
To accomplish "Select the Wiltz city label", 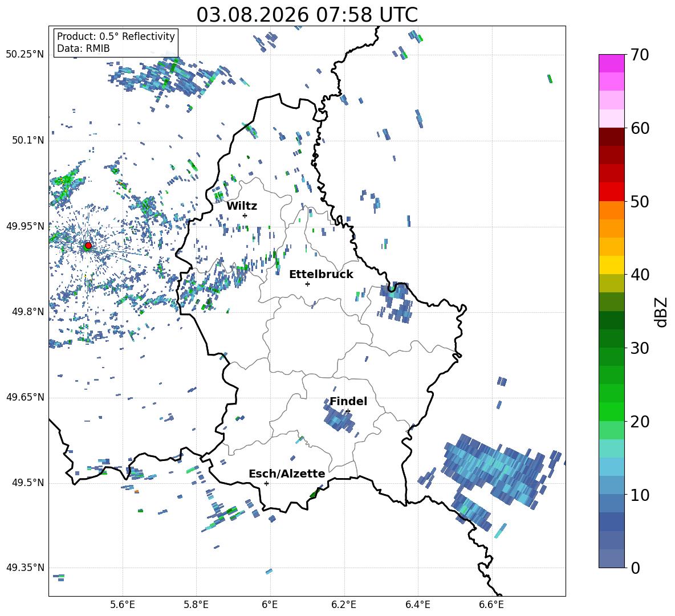I will click(x=242, y=206).
